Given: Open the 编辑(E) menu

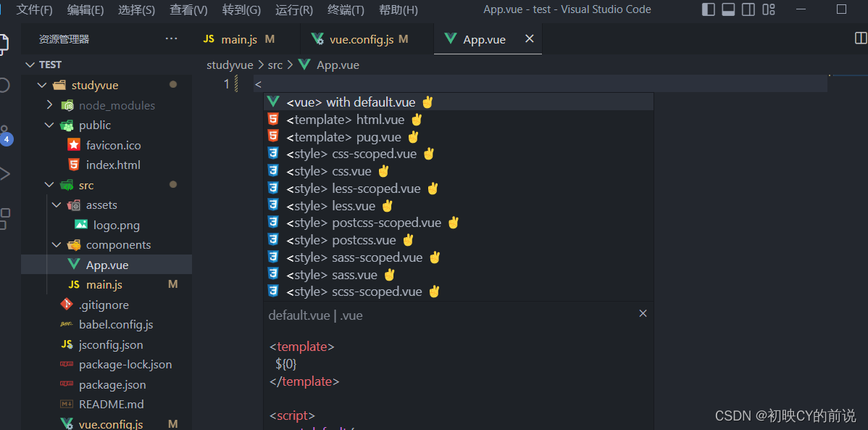Looking at the screenshot, I should click(85, 10).
